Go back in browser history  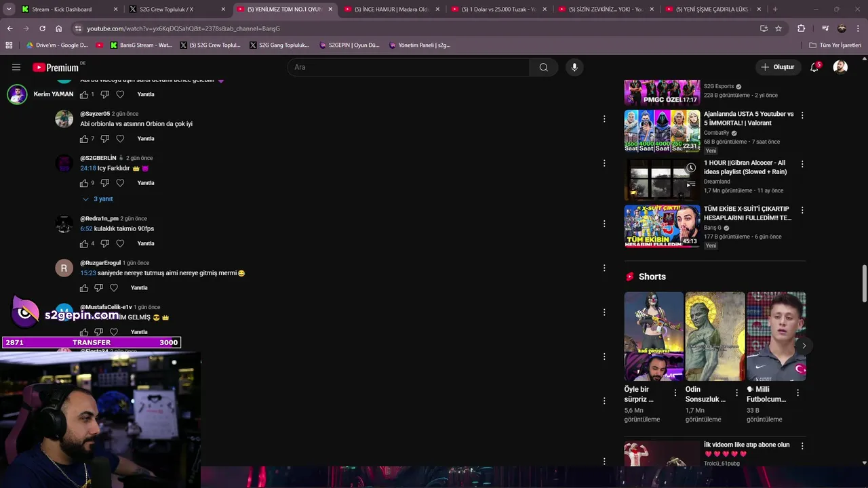(9, 28)
